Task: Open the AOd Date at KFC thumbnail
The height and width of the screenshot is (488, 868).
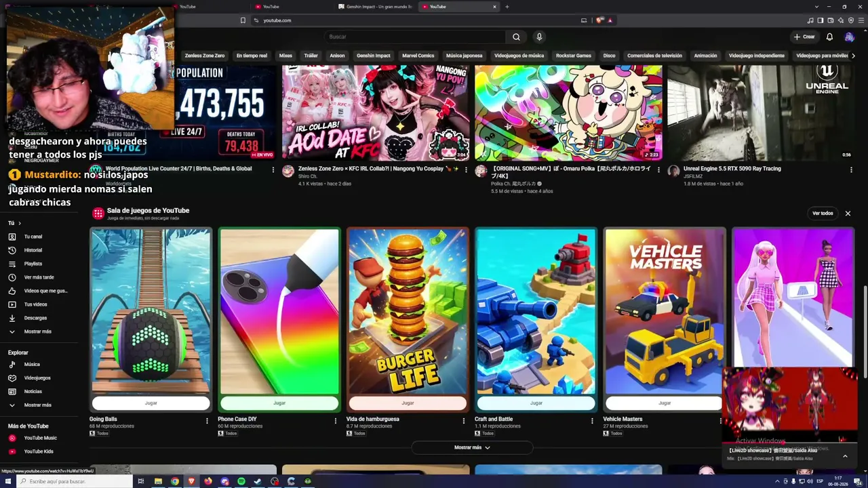Action: point(376,113)
